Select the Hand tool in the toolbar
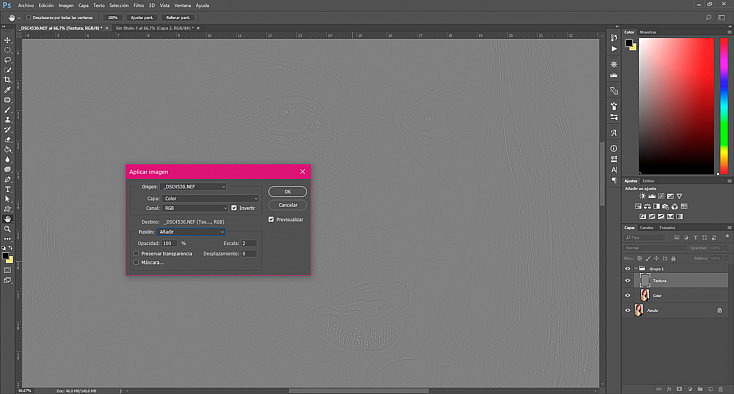This screenshot has height=394, width=734. [7, 219]
